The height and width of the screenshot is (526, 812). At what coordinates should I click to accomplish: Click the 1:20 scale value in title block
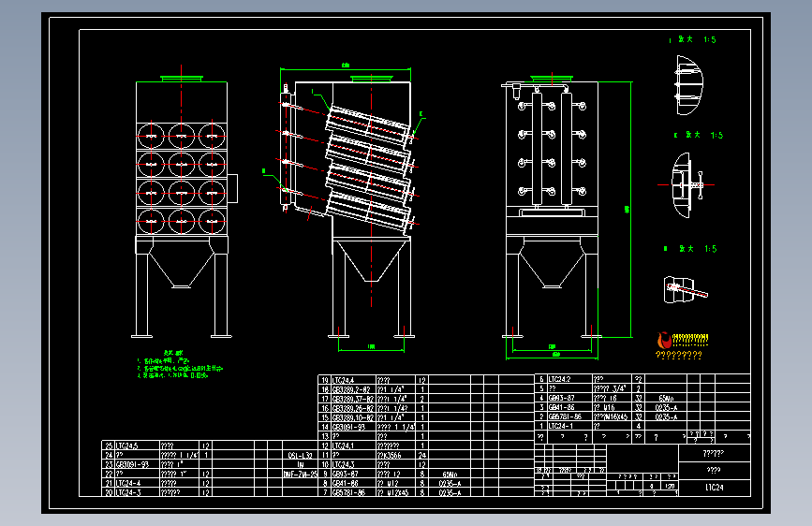(670, 486)
